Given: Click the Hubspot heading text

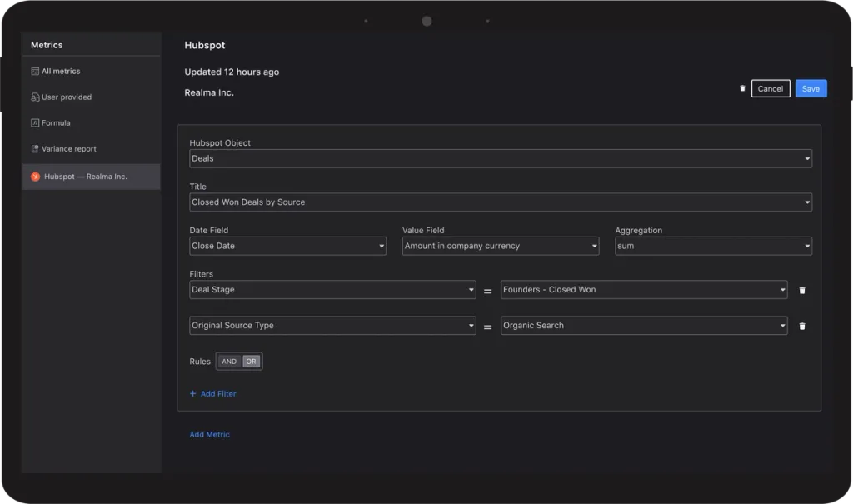Looking at the screenshot, I should point(205,45).
